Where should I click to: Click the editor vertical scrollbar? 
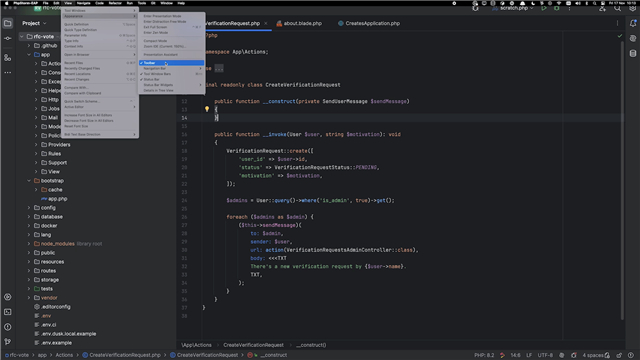pyautogui.click(x=622, y=180)
